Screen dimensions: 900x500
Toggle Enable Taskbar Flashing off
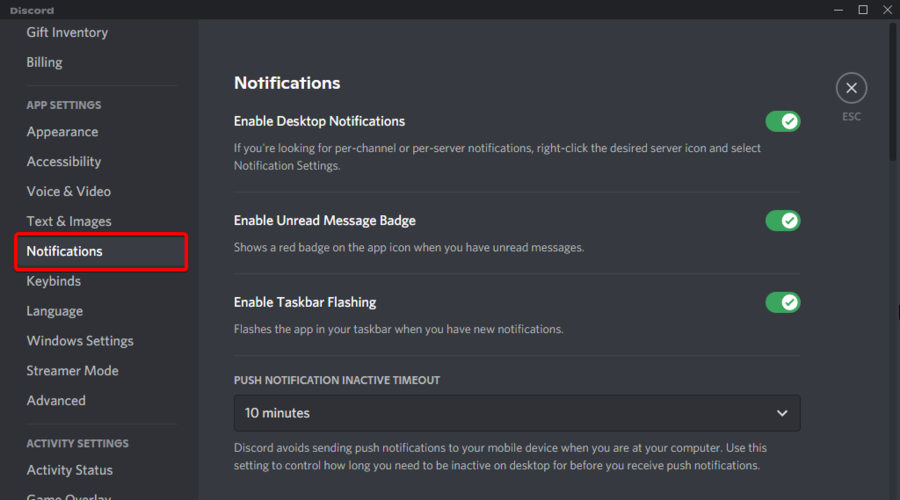[783, 303]
